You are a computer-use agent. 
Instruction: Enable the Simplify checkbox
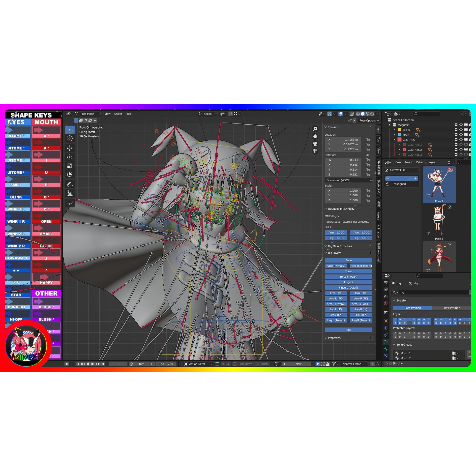(391, 363)
